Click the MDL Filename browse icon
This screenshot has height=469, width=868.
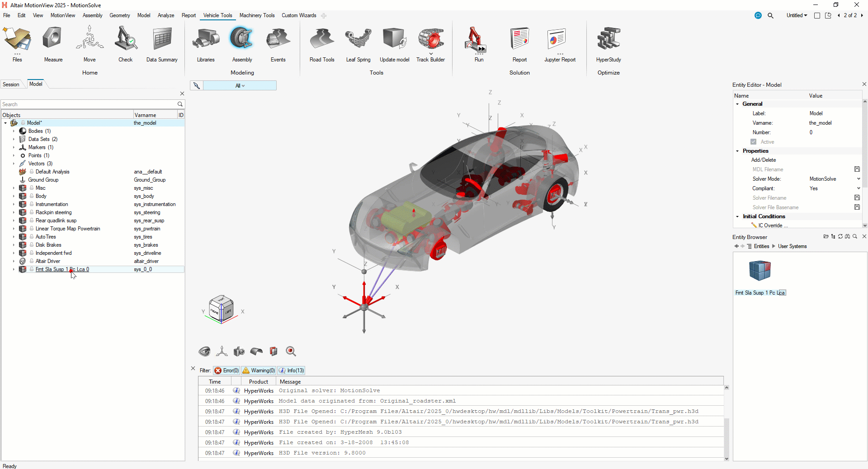tap(857, 169)
